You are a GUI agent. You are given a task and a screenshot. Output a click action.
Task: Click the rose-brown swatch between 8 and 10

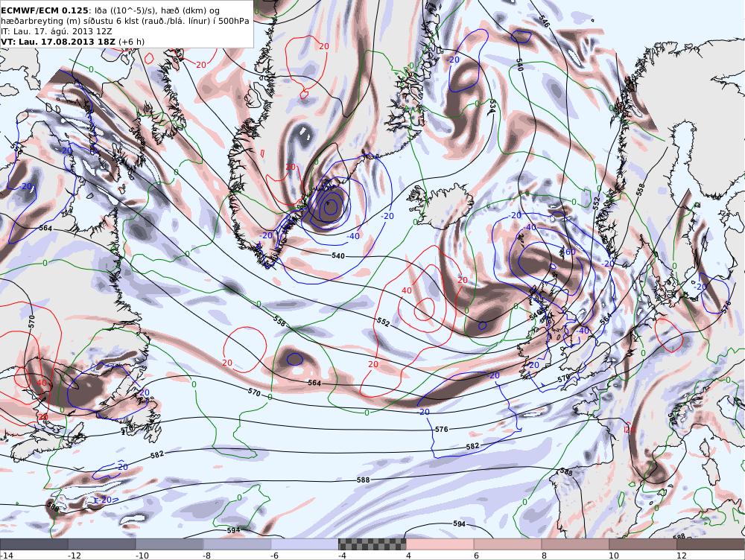tap(575, 544)
